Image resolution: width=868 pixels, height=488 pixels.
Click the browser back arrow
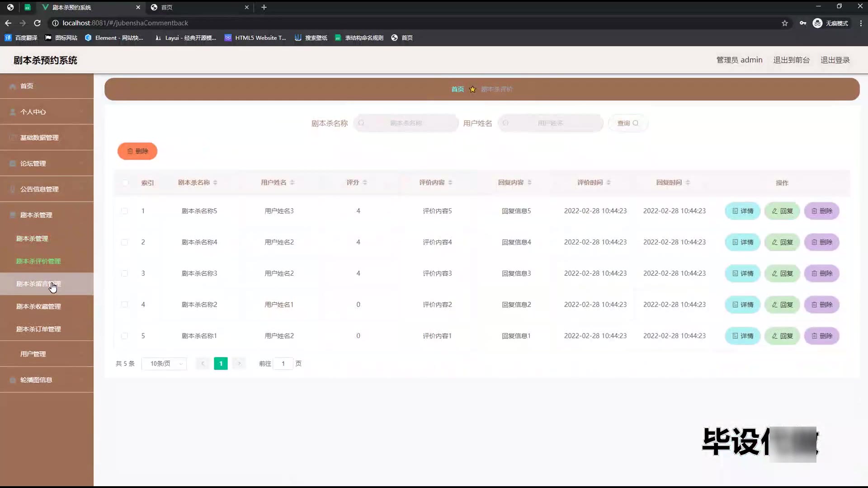pos(8,23)
